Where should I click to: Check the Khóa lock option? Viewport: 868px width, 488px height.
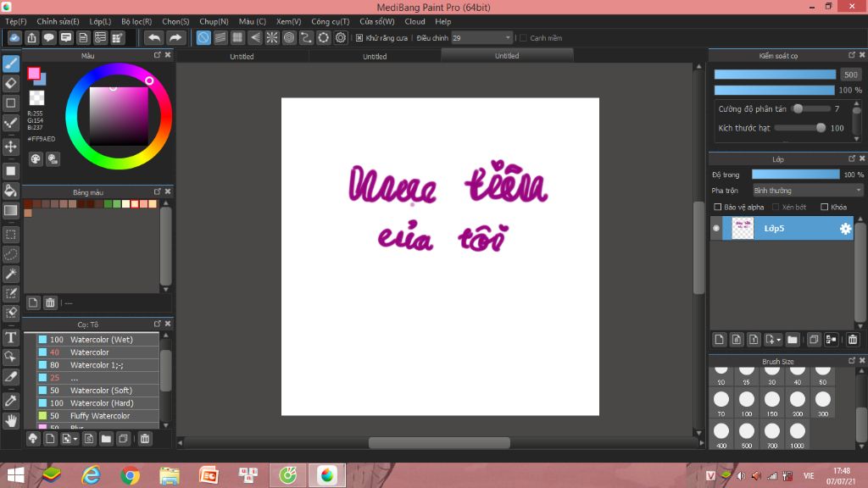click(x=824, y=207)
